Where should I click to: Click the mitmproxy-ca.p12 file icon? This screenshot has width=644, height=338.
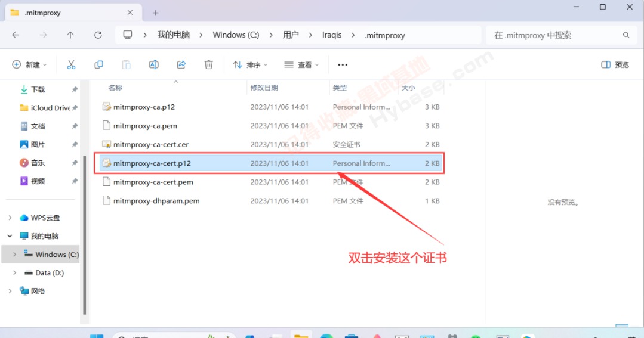106,107
